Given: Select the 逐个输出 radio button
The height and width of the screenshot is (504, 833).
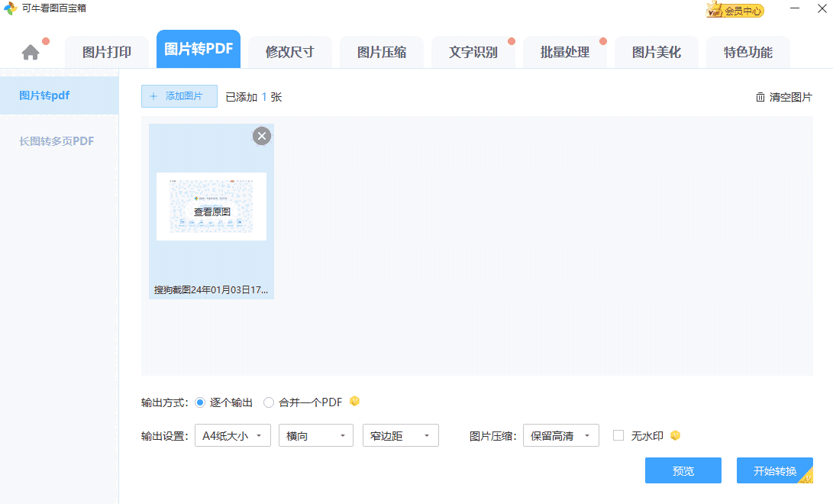Looking at the screenshot, I should pyautogui.click(x=200, y=402).
